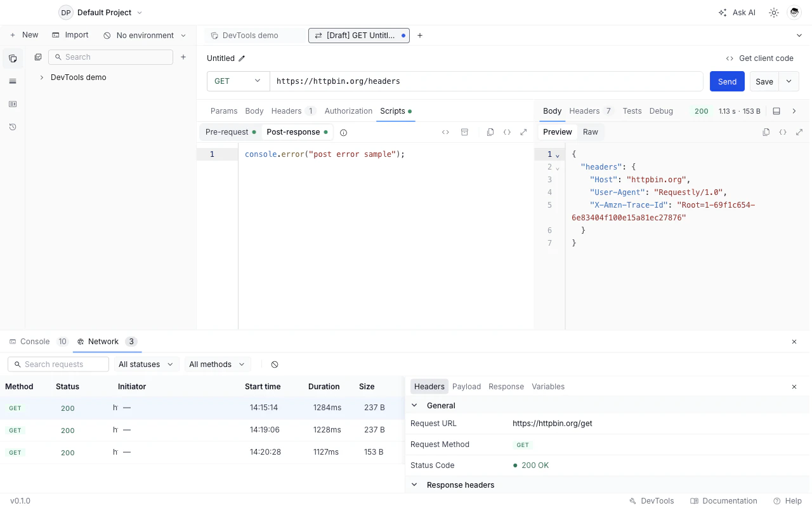
Task: Close the bottom DevTools panel
Action: pyautogui.click(x=794, y=342)
